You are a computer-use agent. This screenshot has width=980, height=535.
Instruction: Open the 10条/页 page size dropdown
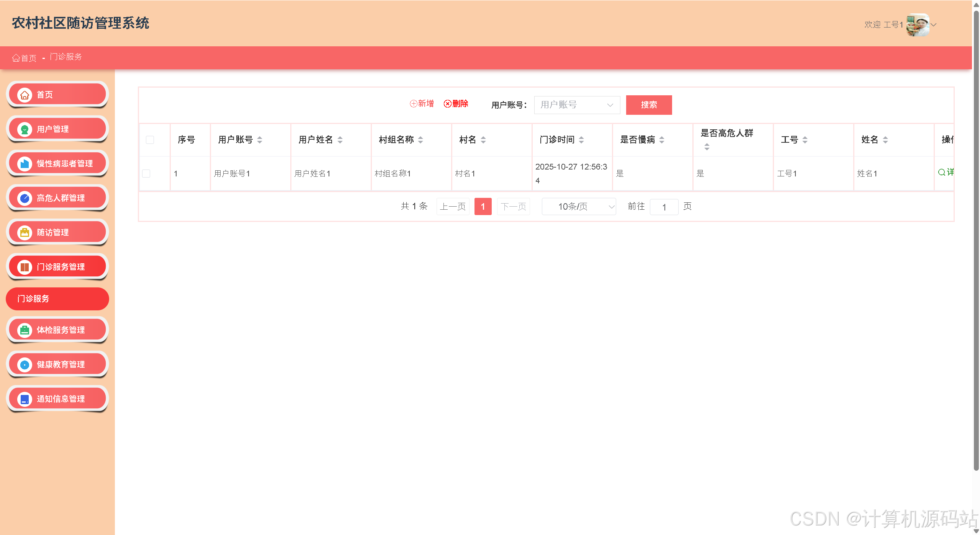click(579, 207)
